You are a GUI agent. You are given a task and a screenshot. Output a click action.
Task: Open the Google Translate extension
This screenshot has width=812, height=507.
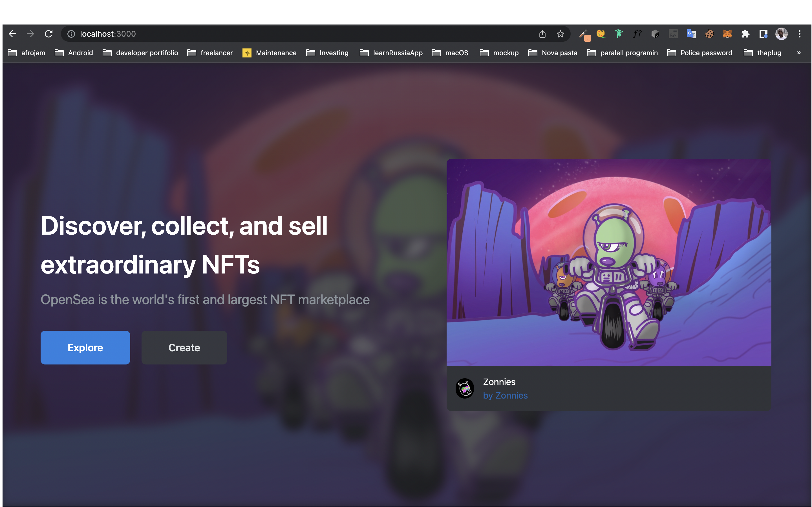click(691, 34)
